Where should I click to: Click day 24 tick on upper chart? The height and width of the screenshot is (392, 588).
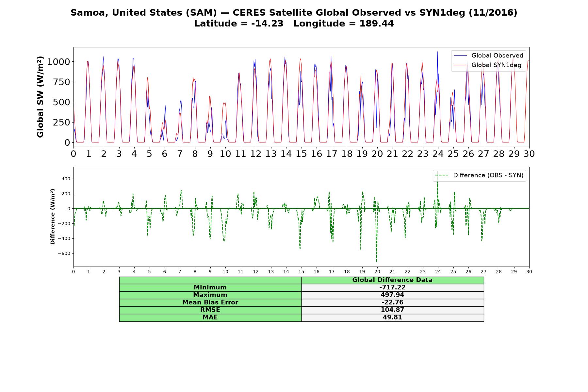(x=438, y=154)
